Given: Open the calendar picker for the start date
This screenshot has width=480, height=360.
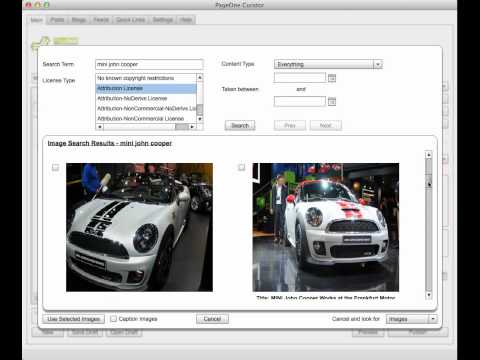Looking at the screenshot, I should coord(332,78).
